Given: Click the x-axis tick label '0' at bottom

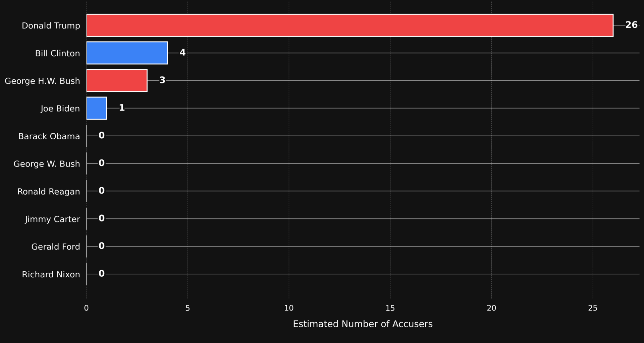Looking at the screenshot, I should pyautogui.click(x=86, y=308).
